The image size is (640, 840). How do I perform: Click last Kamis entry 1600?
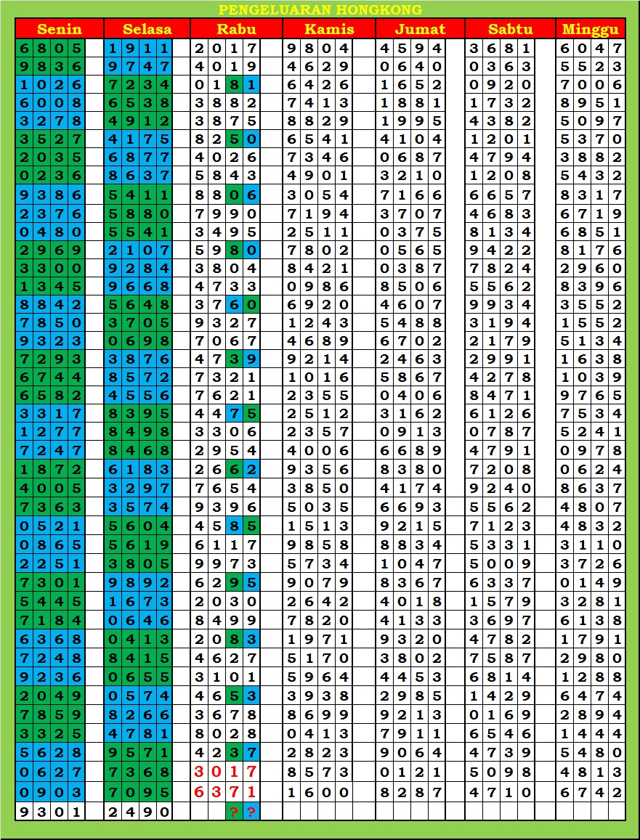pos(318,791)
